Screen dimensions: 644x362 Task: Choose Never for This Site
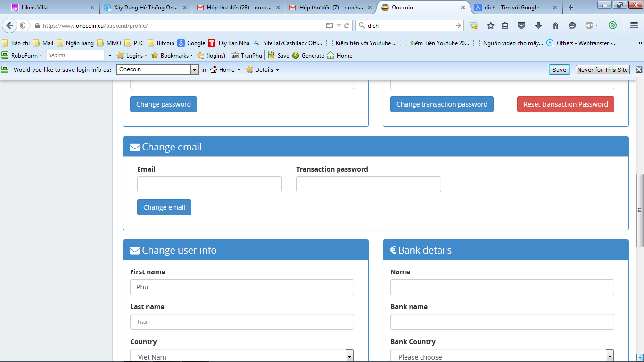(603, 70)
